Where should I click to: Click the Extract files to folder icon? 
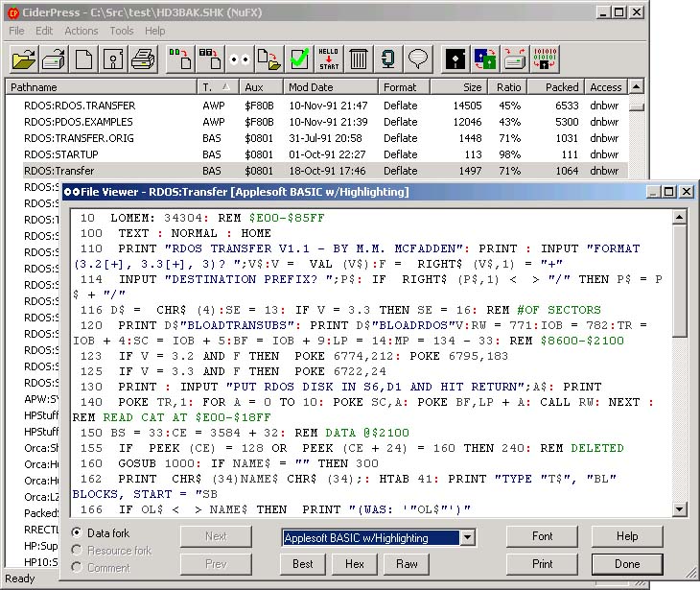(x=269, y=59)
